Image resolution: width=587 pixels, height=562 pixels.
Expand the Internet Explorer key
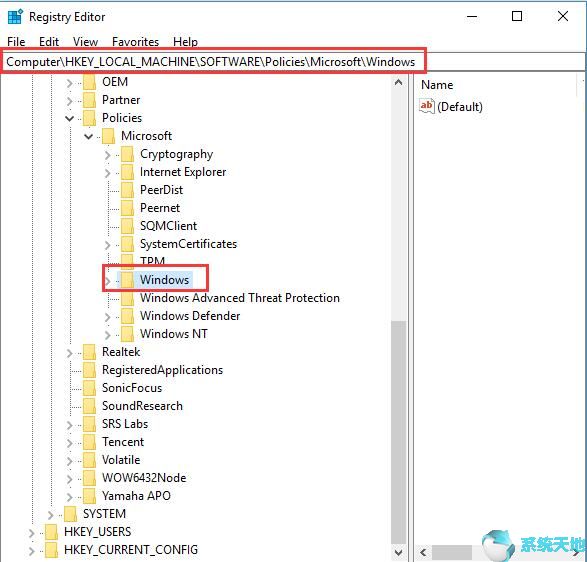coord(108,173)
